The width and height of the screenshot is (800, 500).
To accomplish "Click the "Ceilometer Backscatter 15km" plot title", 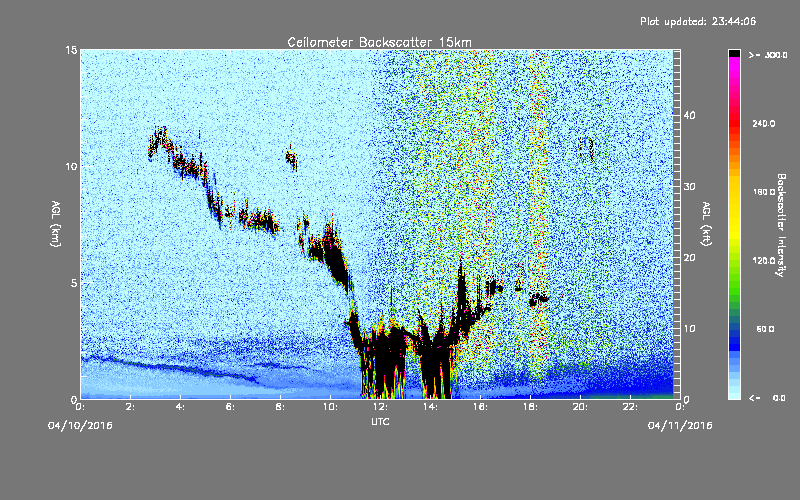I will [x=379, y=42].
